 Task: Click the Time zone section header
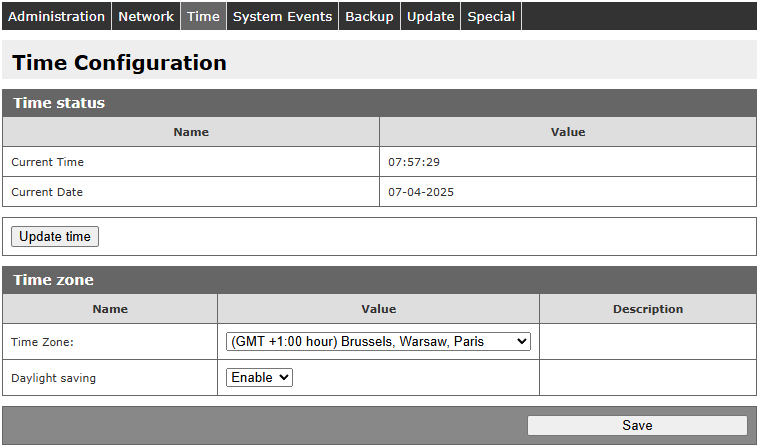(x=53, y=280)
